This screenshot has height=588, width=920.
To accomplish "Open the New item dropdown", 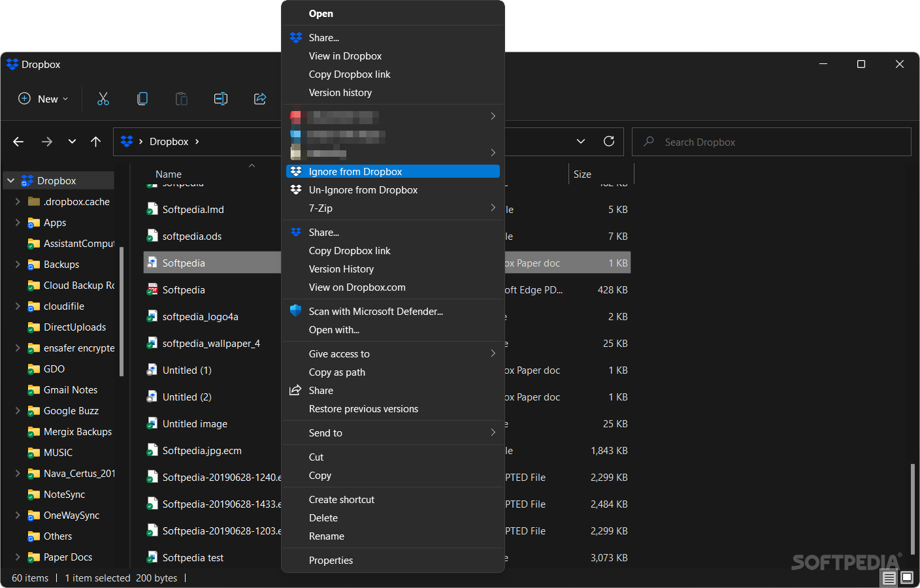I will pos(42,99).
